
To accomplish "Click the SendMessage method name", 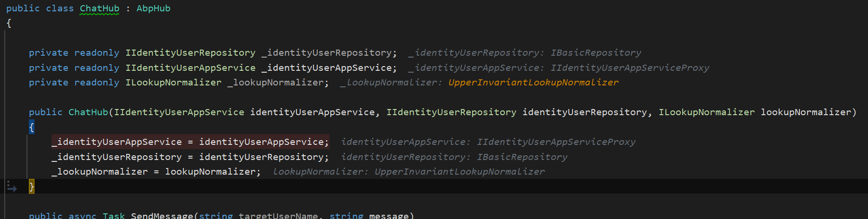I will (162, 216).
